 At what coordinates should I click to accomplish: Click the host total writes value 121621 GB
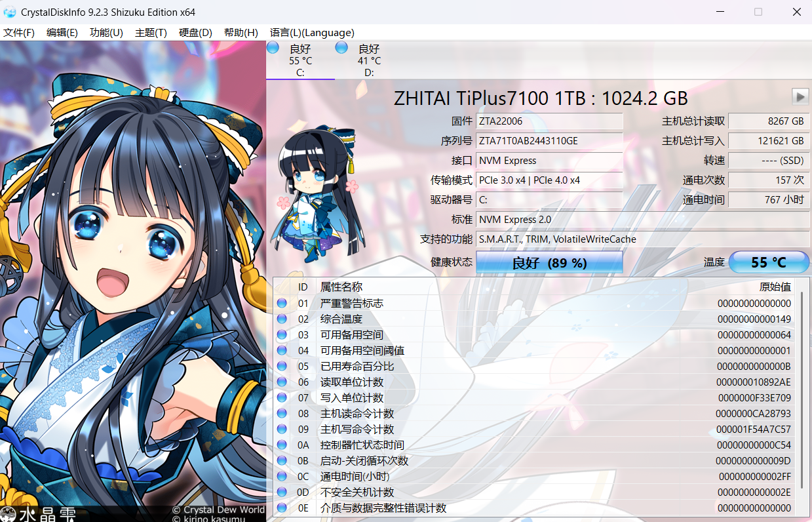click(x=769, y=141)
